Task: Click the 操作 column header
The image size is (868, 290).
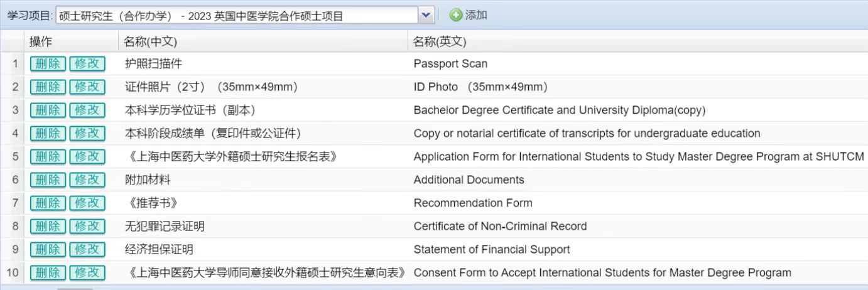Action: click(x=71, y=41)
